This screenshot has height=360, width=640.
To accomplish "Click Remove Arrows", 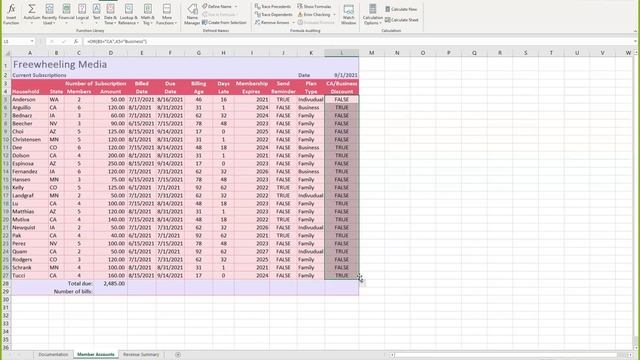I will 272,22.
